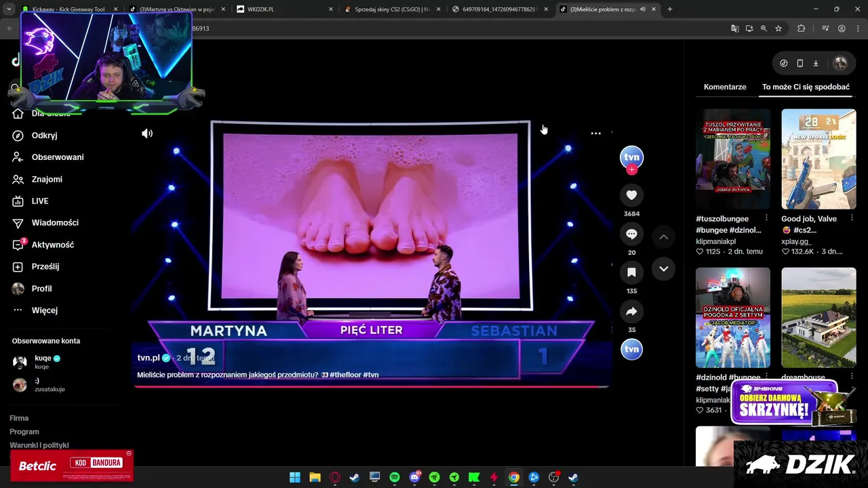The image size is (868, 488).
Task: Switch to the To może Ci się spodobać tab
Action: pyautogui.click(x=806, y=87)
